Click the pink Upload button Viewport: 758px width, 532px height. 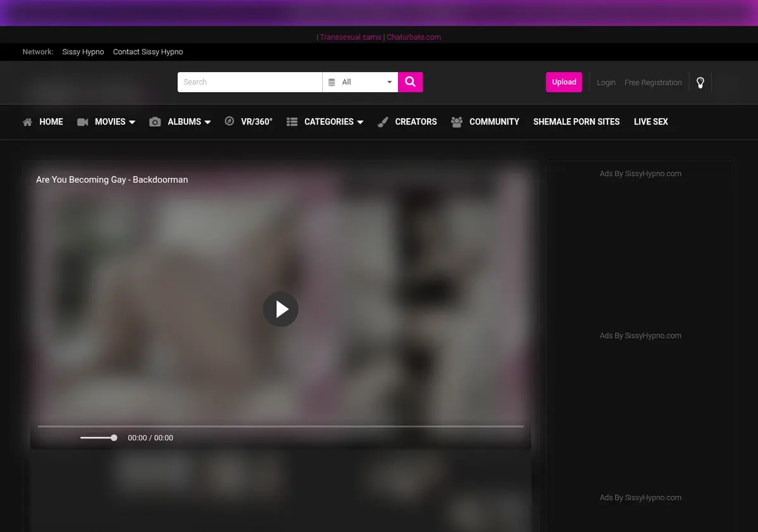point(564,82)
